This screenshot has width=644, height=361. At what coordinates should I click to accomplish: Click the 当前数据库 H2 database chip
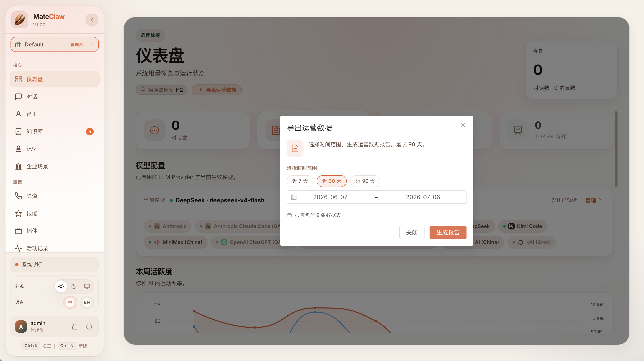(x=162, y=90)
